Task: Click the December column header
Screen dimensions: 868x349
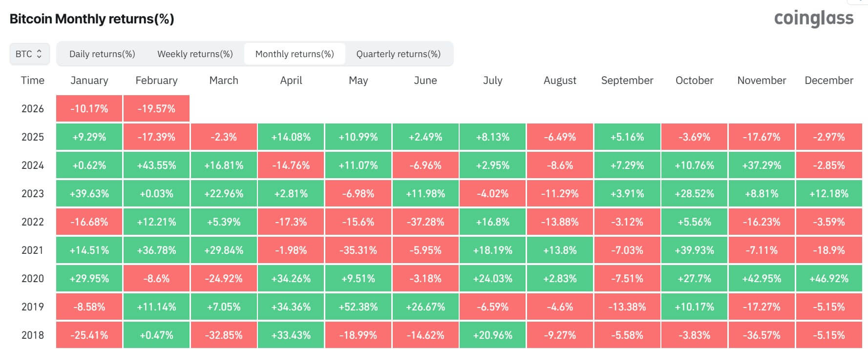Action: click(x=829, y=80)
